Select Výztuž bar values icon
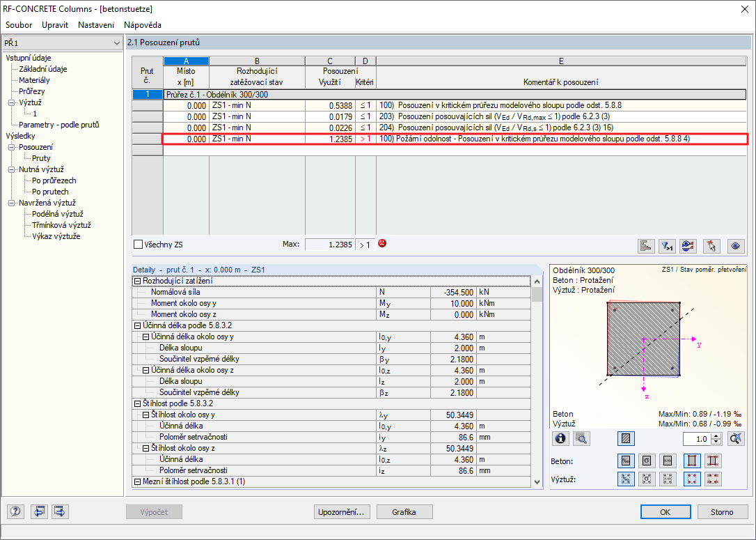Viewport: 756px width, 540px height. point(713,479)
